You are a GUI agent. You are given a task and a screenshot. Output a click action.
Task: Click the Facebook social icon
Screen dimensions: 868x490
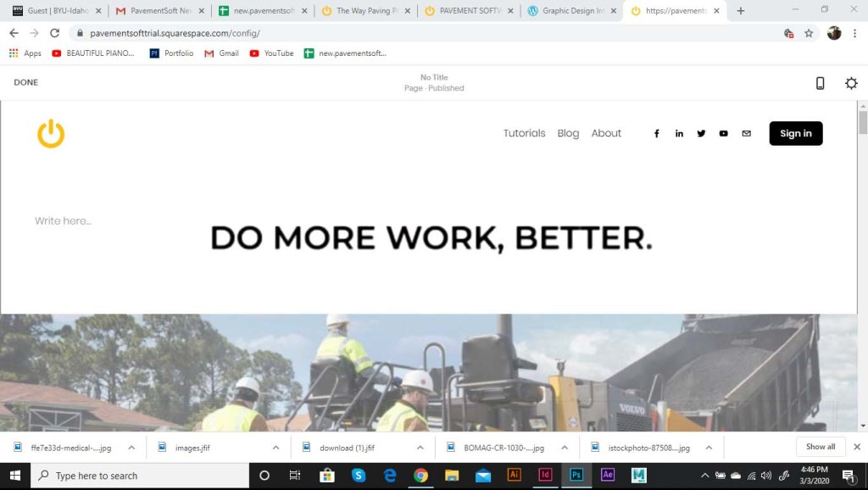click(x=657, y=134)
